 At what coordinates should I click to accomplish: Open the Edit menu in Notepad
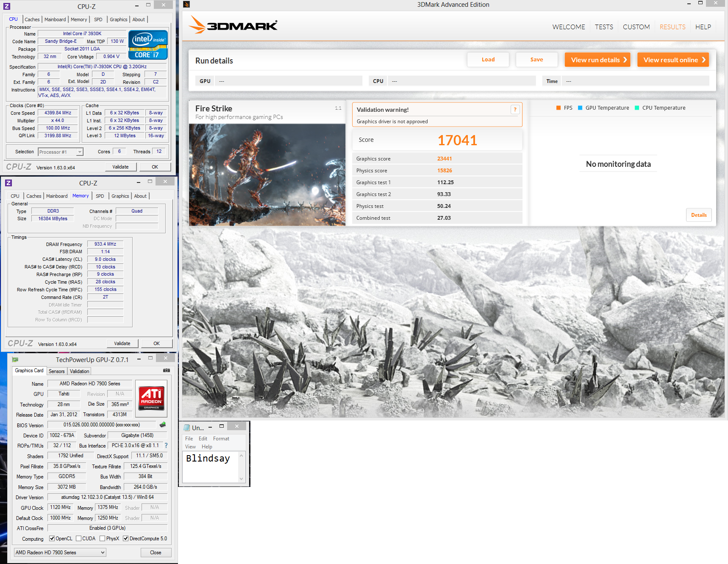pyautogui.click(x=203, y=439)
